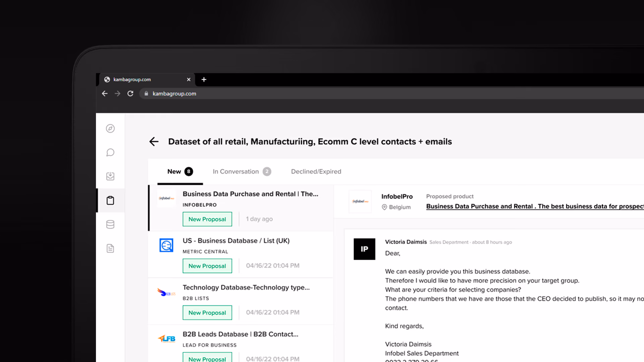Click the 'B2B LISTS' vendor label
The image size is (644, 362).
(196, 298)
